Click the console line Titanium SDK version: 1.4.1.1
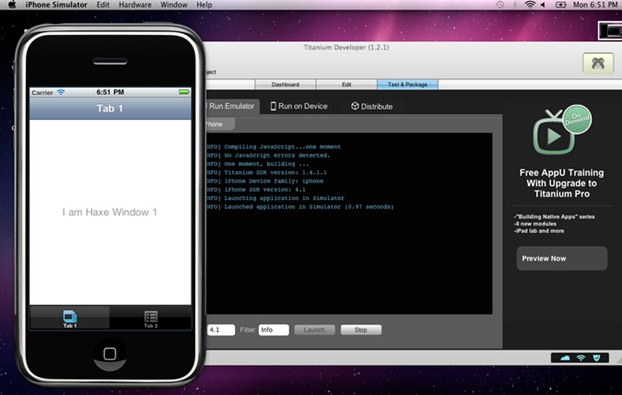 (267, 173)
